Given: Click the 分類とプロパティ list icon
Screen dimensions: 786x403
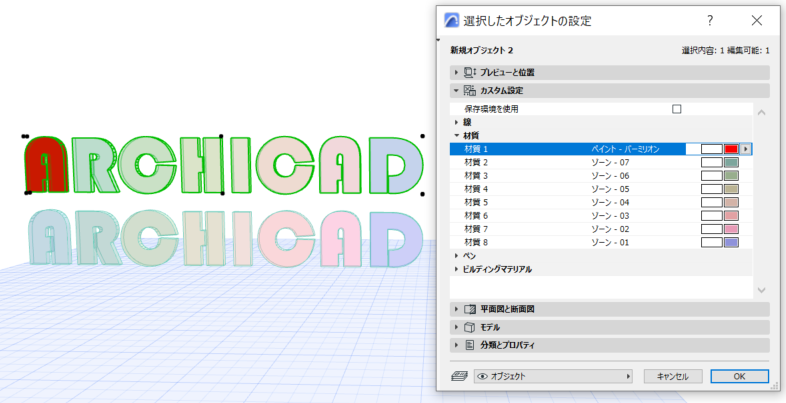Looking at the screenshot, I should tap(470, 345).
